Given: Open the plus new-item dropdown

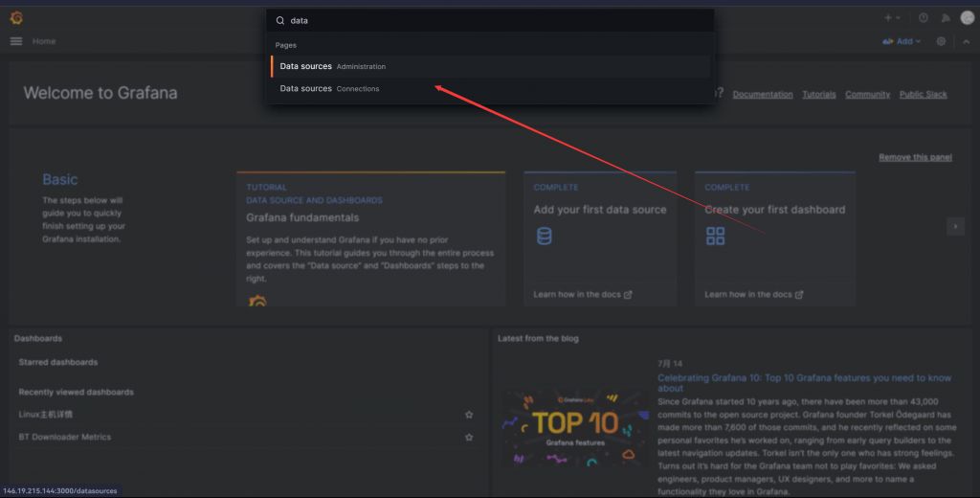Looking at the screenshot, I should [x=892, y=18].
